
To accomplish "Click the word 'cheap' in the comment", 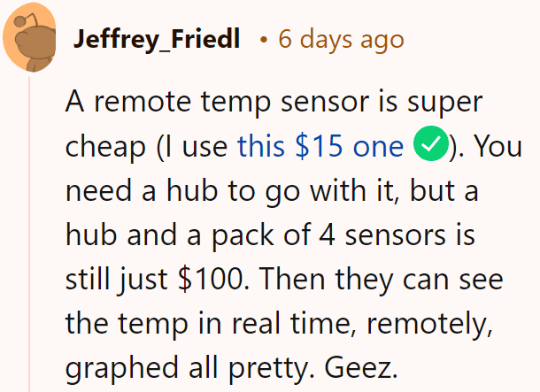I will pyautogui.click(x=105, y=148).
